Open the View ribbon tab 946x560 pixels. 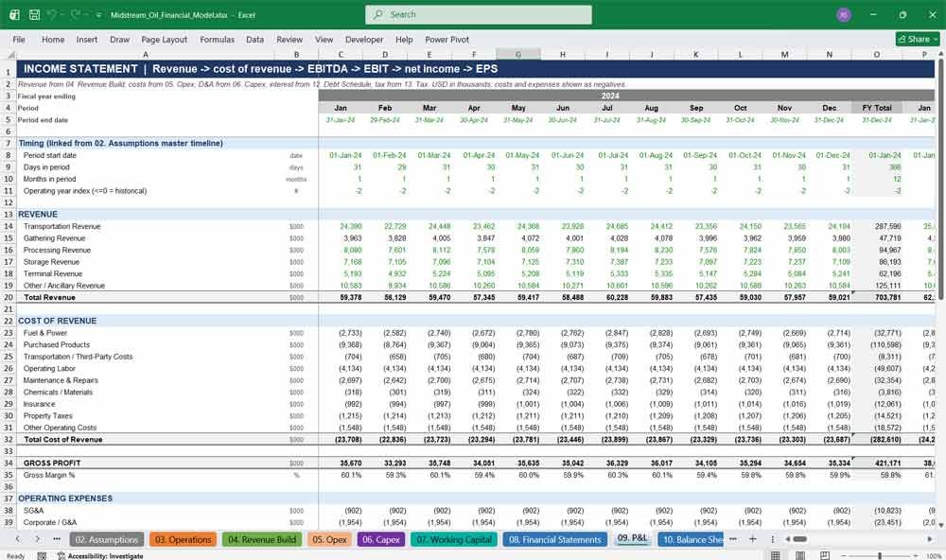324,39
